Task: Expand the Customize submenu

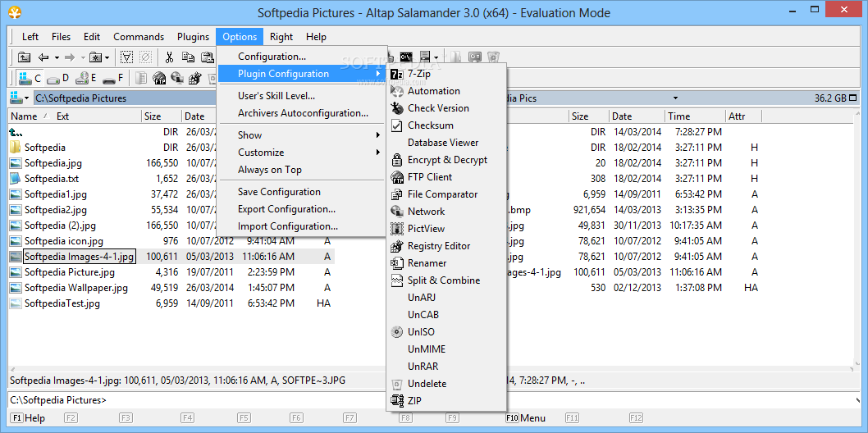Action: pyautogui.click(x=301, y=152)
